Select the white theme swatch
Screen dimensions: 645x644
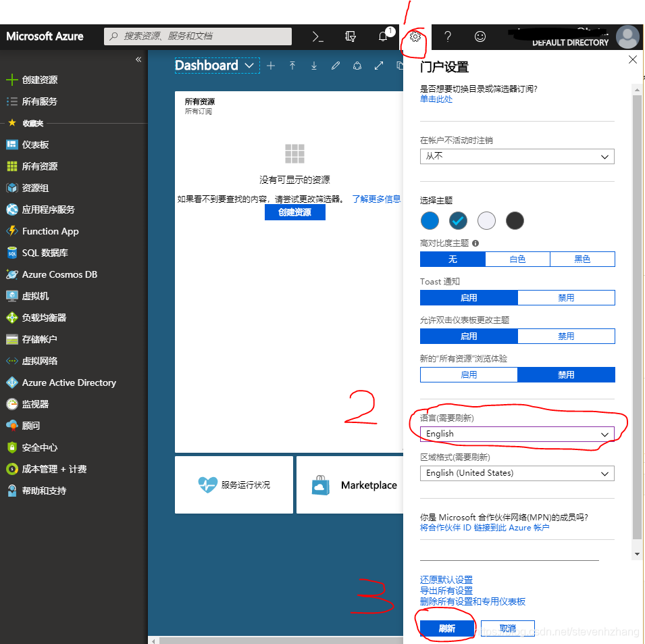(x=486, y=220)
